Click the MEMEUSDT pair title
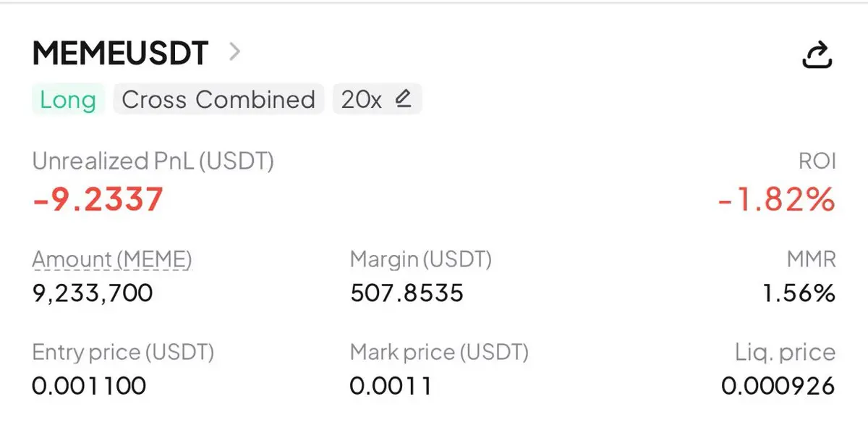 click(120, 53)
